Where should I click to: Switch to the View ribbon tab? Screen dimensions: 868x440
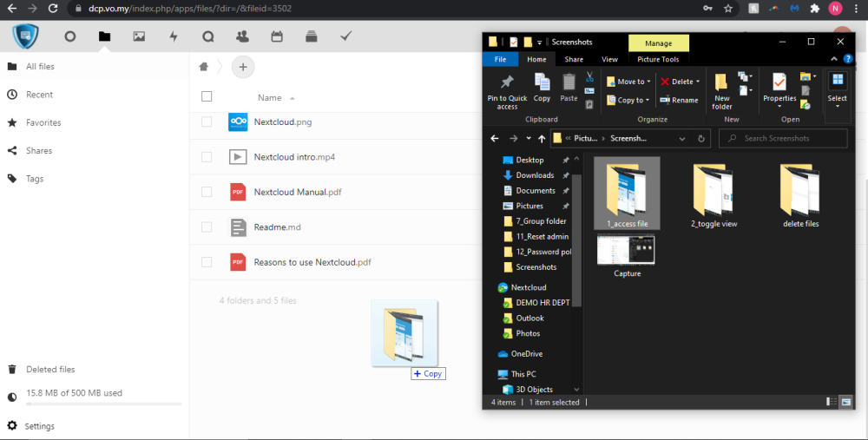click(x=609, y=59)
